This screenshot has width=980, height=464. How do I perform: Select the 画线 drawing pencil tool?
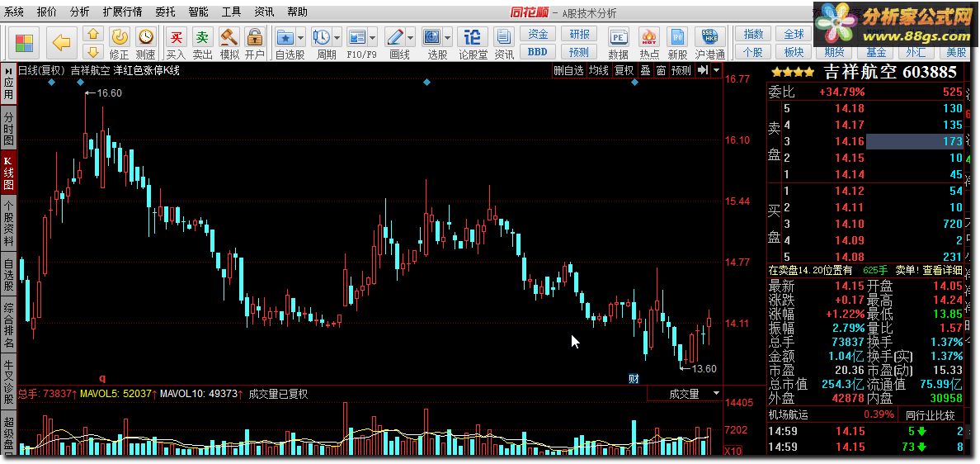(394, 36)
